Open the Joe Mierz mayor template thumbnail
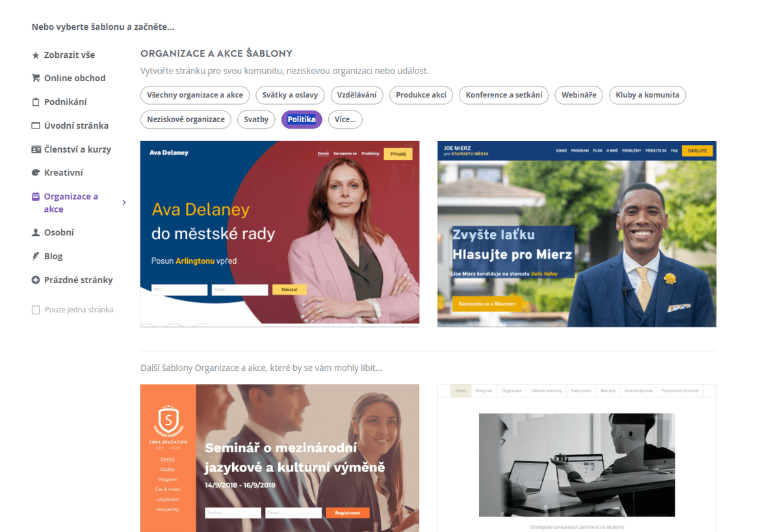 [577, 234]
